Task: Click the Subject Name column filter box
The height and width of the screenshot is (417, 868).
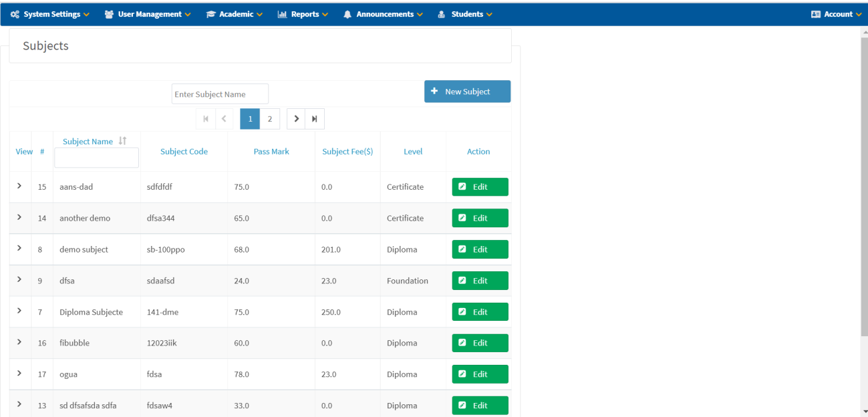Action: click(x=96, y=158)
